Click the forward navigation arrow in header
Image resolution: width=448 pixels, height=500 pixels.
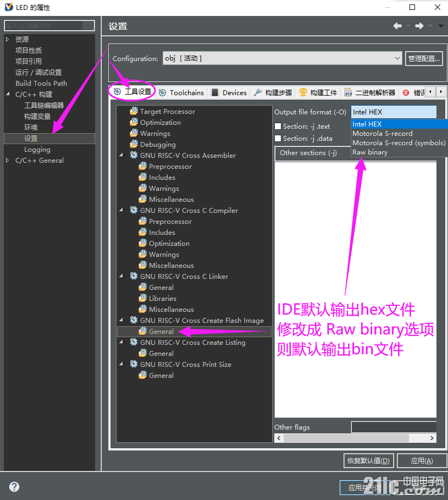pyautogui.click(x=419, y=26)
